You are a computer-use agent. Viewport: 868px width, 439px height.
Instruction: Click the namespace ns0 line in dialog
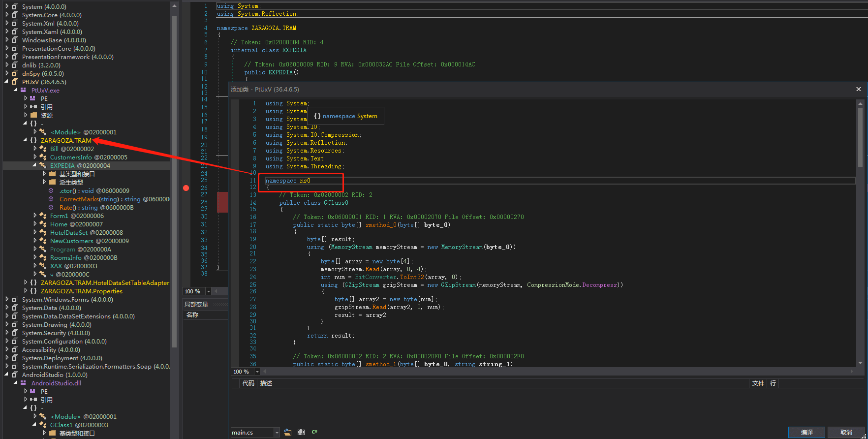(x=288, y=181)
